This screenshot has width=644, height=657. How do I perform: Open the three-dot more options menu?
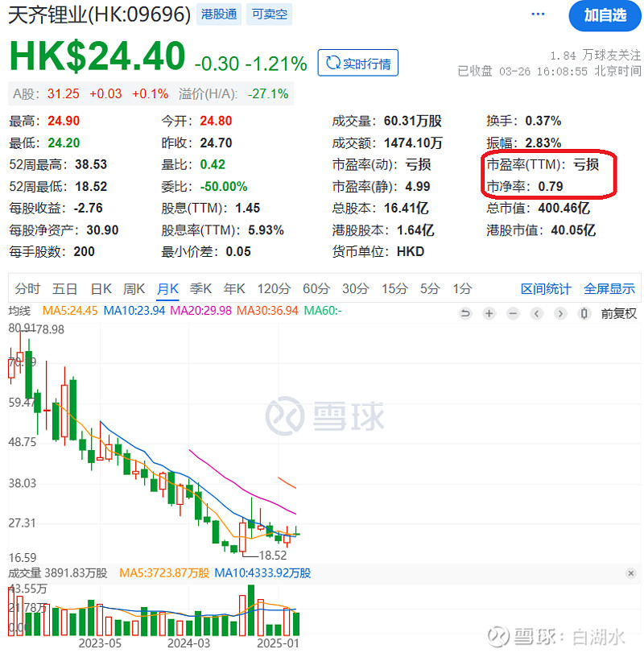pos(538,14)
